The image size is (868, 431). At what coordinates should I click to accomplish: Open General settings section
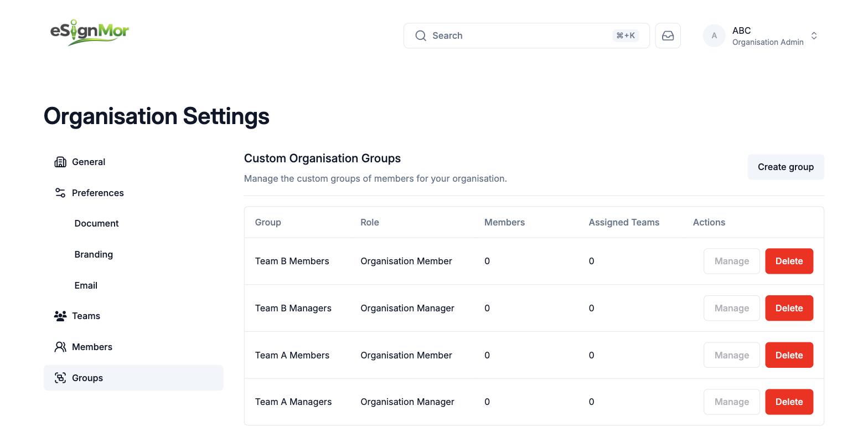(133, 162)
